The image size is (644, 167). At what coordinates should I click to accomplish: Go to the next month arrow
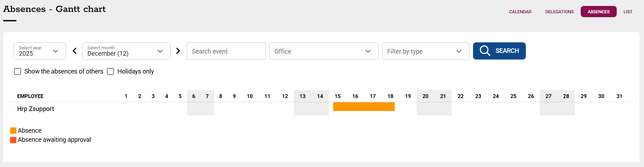coord(178,51)
